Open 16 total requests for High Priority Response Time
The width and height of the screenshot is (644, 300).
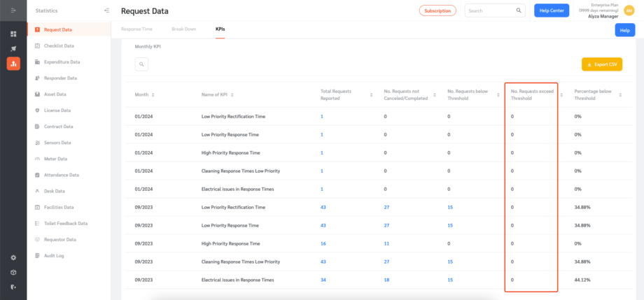(x=323, y=243)
